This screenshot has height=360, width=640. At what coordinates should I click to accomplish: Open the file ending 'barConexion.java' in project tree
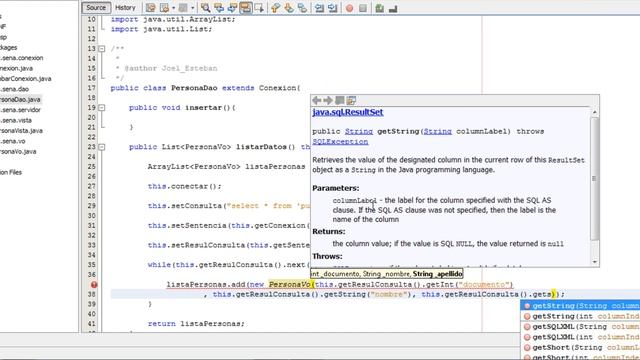26,79
